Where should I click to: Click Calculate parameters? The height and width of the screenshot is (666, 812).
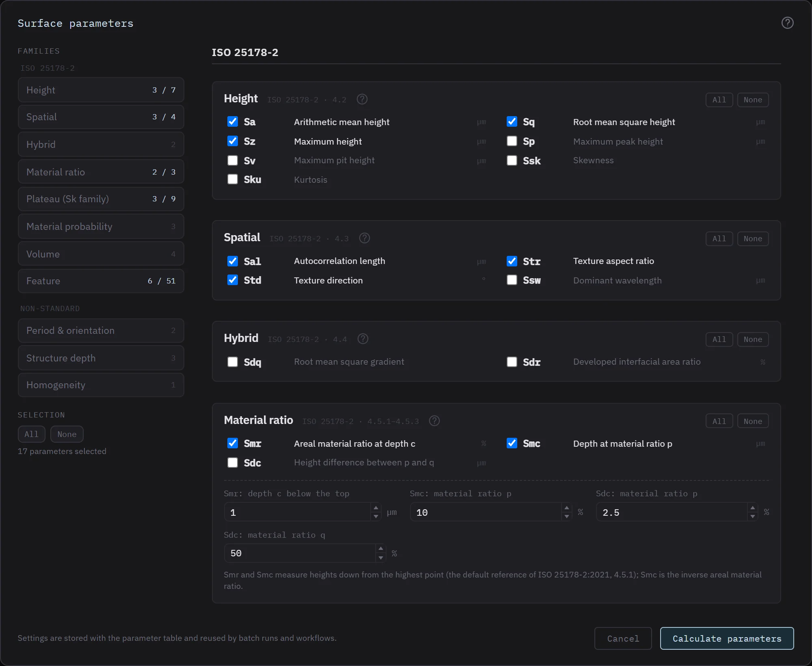[727, 639]
